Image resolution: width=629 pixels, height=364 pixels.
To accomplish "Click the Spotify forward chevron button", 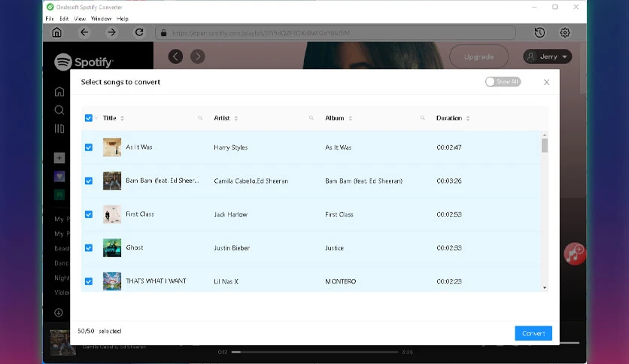I will [x=198, y=56].
